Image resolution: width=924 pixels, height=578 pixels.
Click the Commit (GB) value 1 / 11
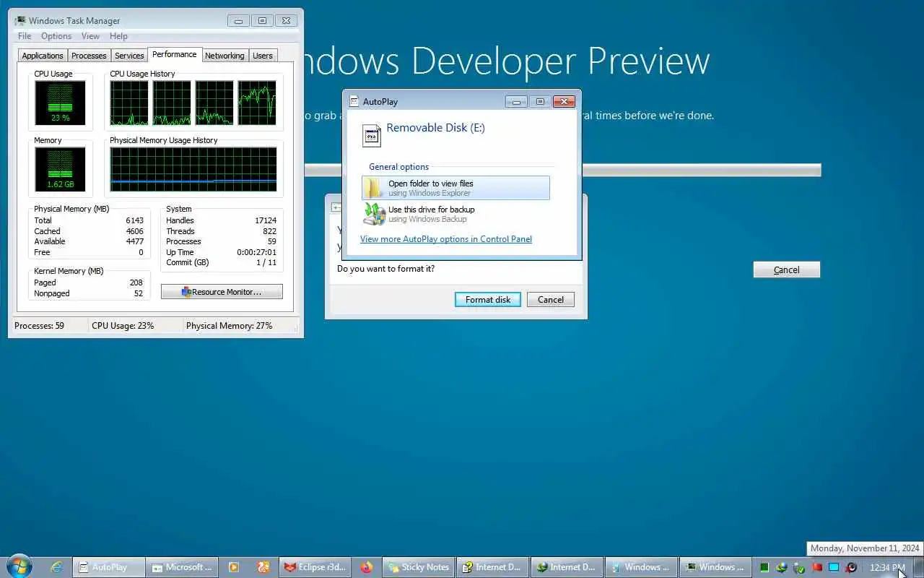tap(266, 262)
